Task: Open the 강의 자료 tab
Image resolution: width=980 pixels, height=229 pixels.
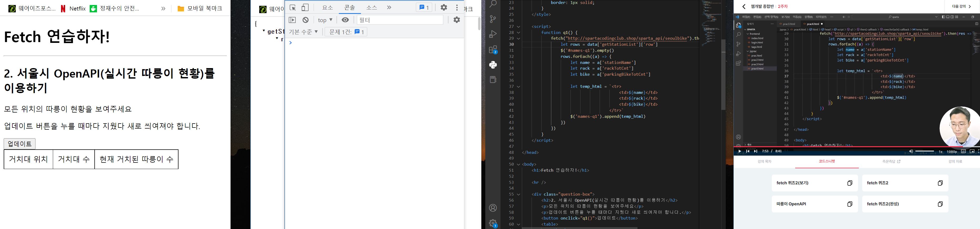Action: (x=955, y=162)
